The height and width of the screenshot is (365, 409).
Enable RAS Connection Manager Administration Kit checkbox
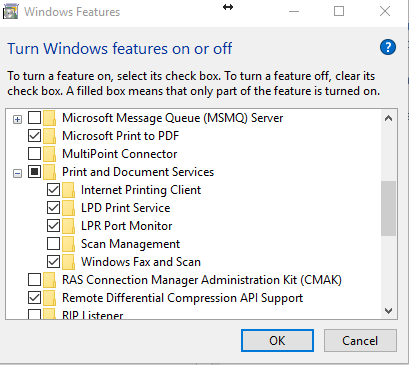click(34, 280)
